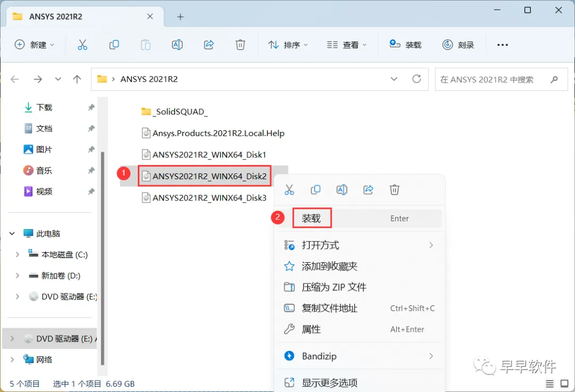Expand 新加卷 (D:) node
Image resolution: width=575 pixels, height=392 pixels.
point(17,275)
